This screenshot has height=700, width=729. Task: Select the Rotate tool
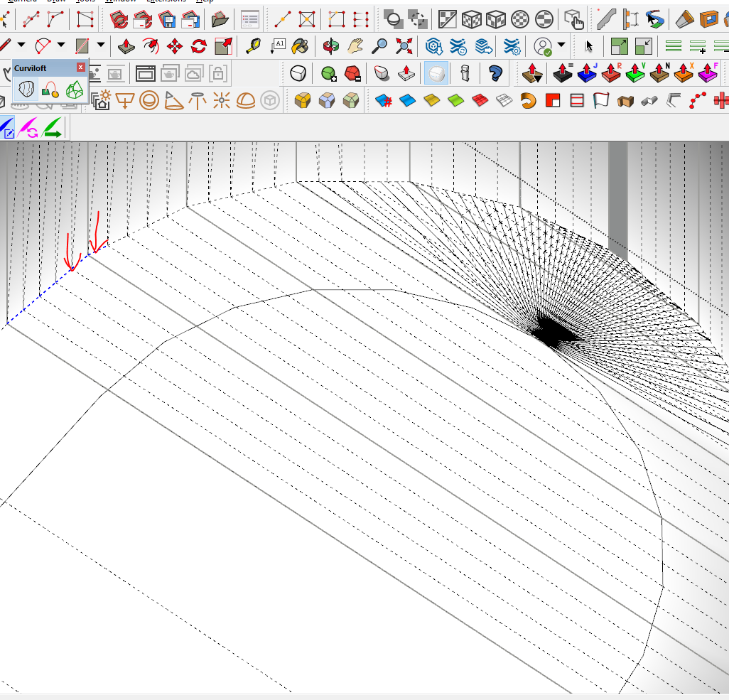[198, 46]
